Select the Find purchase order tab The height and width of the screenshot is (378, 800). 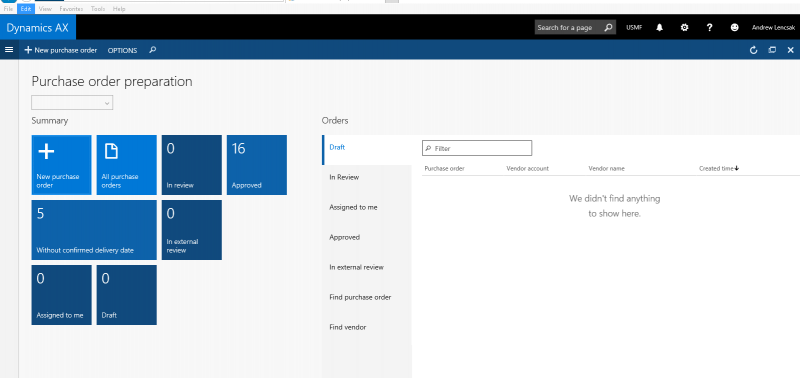click(x=366, y=297)
